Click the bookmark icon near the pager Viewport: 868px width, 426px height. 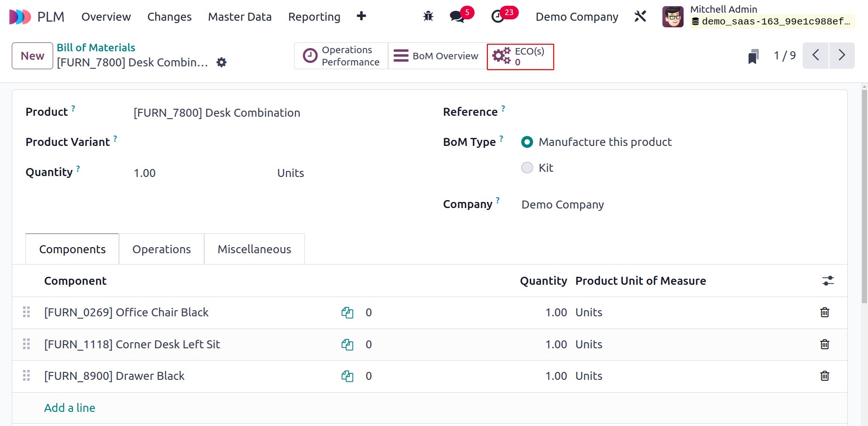point(753,56)
